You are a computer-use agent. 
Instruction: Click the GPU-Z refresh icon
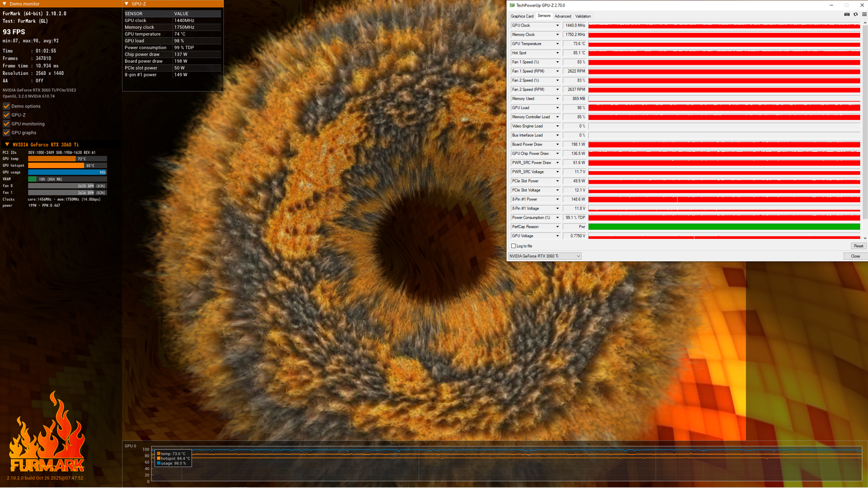(x=856, y=14)
